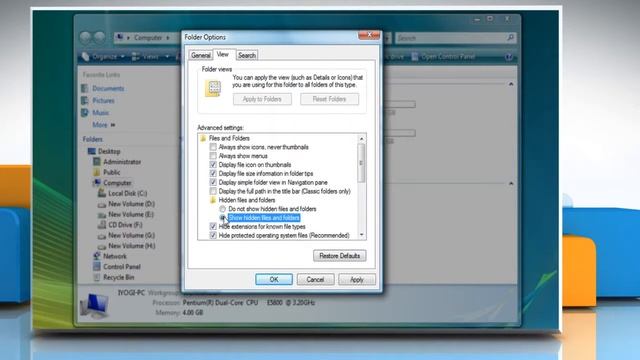Image resolution: width=640 pixels, height=360 pixels.
Task: Click the Reset Folders button
Action: click(x=329, y=99)
